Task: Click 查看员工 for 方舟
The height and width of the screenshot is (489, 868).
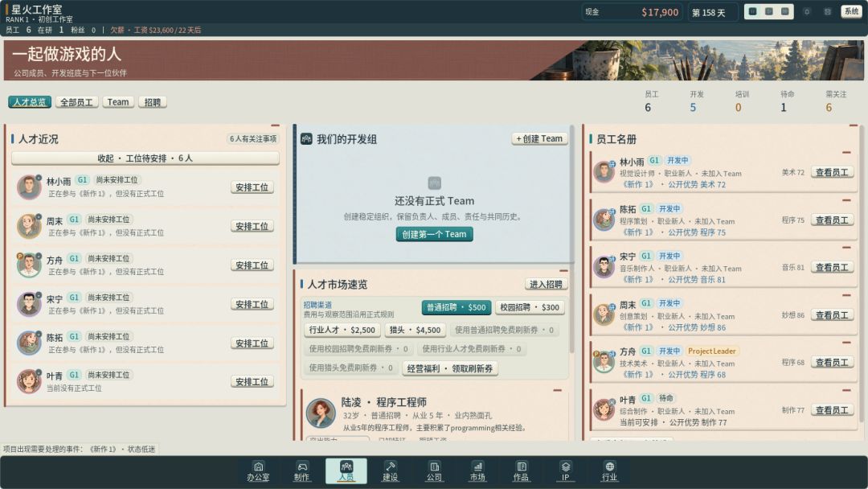Action: (x=832, y=363)
